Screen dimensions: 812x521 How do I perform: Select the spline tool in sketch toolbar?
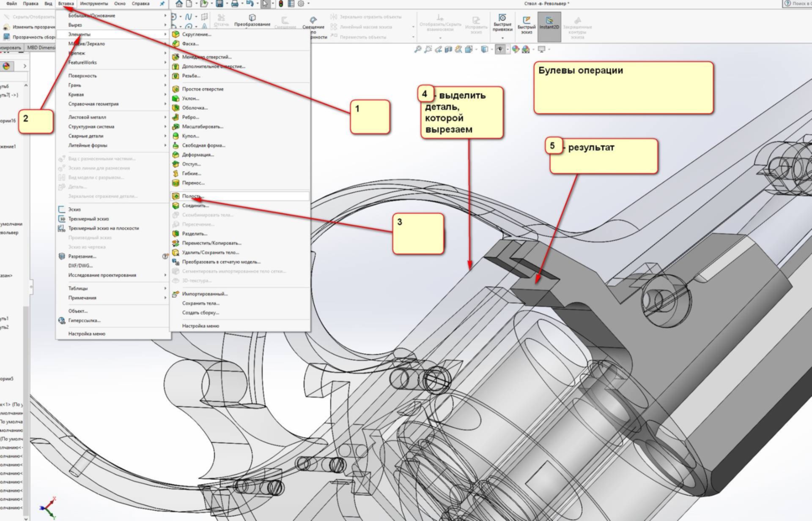coord(189,17)
